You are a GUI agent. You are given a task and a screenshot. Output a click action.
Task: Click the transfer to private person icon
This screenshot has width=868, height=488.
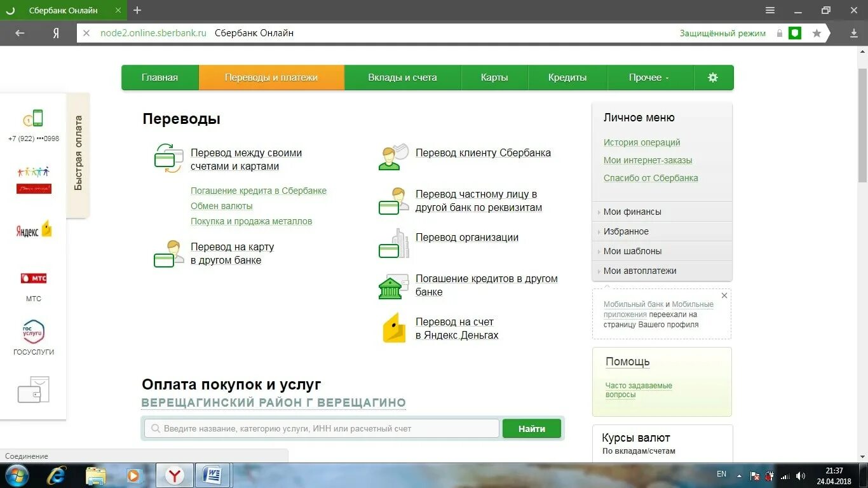tap(394, 201)
